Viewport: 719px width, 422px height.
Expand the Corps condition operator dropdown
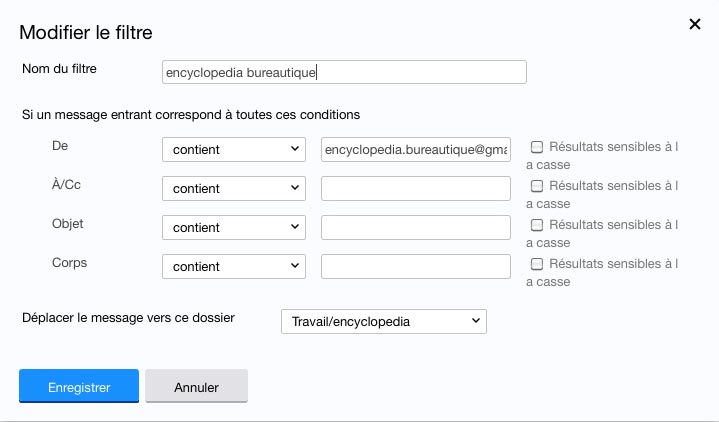(x=233, y=266)
